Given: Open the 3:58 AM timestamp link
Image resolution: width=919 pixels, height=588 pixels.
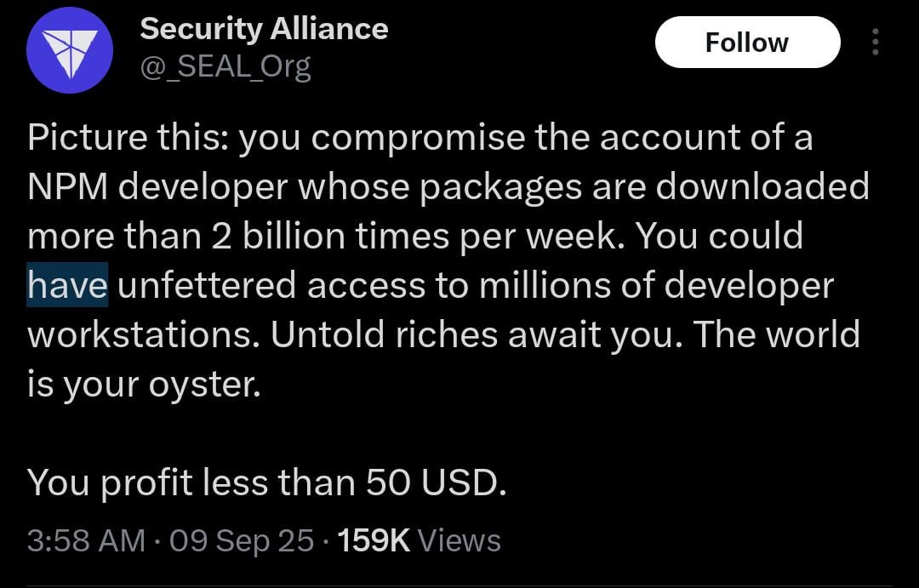Looking at the screenshot, I should point(86,540).
